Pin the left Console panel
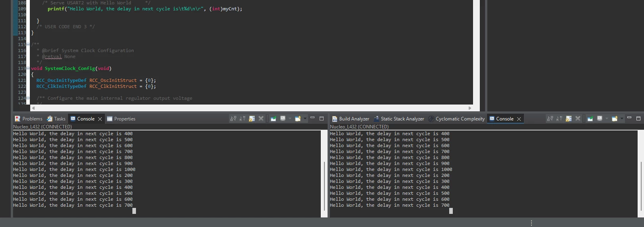 (x=274, y=118)
